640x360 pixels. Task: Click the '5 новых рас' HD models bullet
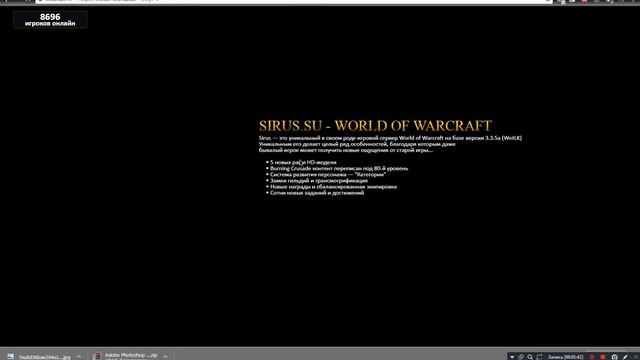(x=303, y=162)
